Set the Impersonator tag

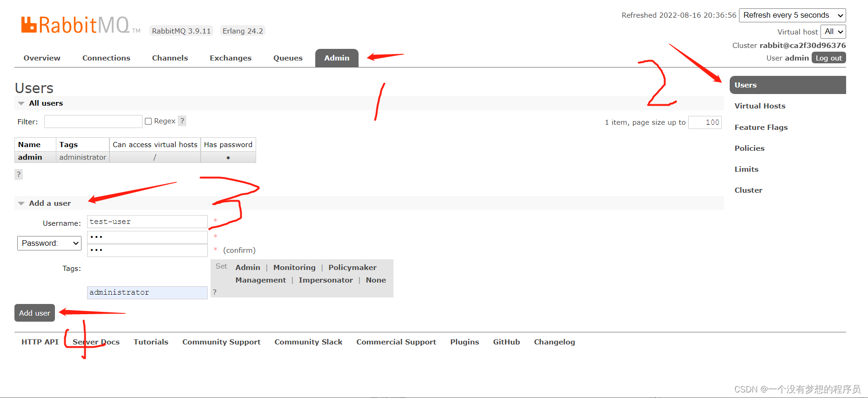tap(325, 280)
